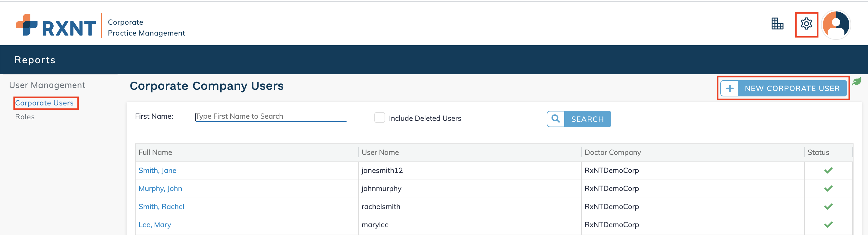Image resolution: width=868 pixels, height=235 pixels.
Task: Click Doctor Company column header
Action: tap(613, 152)
